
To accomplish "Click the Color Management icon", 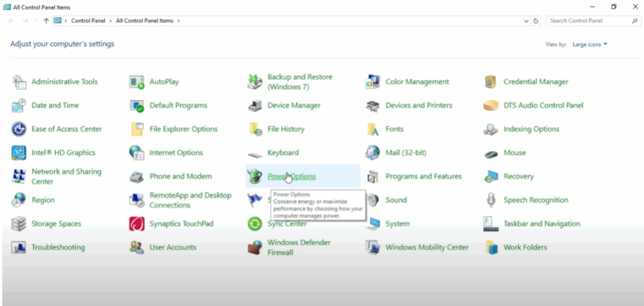I will [x=372, y=82].
